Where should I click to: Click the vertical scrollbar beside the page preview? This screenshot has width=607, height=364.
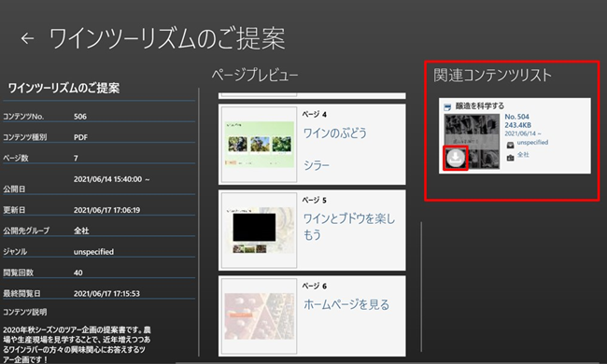point(421,287)
